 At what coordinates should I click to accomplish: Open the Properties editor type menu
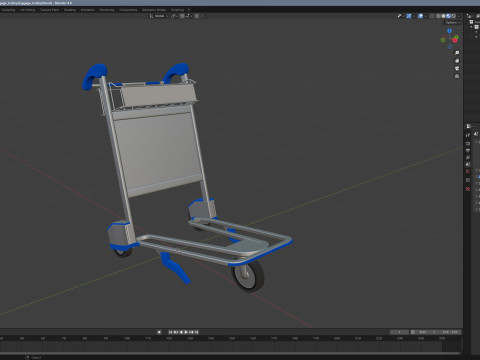[x=469, y=126]
